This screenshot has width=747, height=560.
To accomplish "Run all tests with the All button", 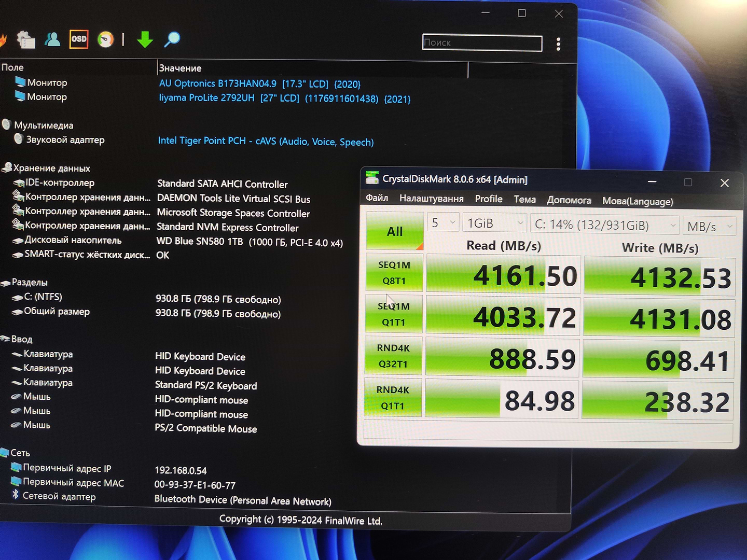I will tap(394, 231).
